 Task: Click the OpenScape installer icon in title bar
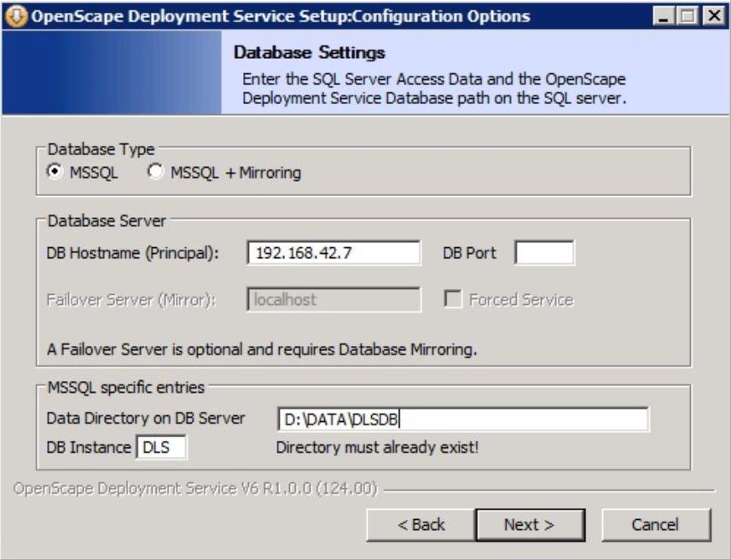[16, 16]
